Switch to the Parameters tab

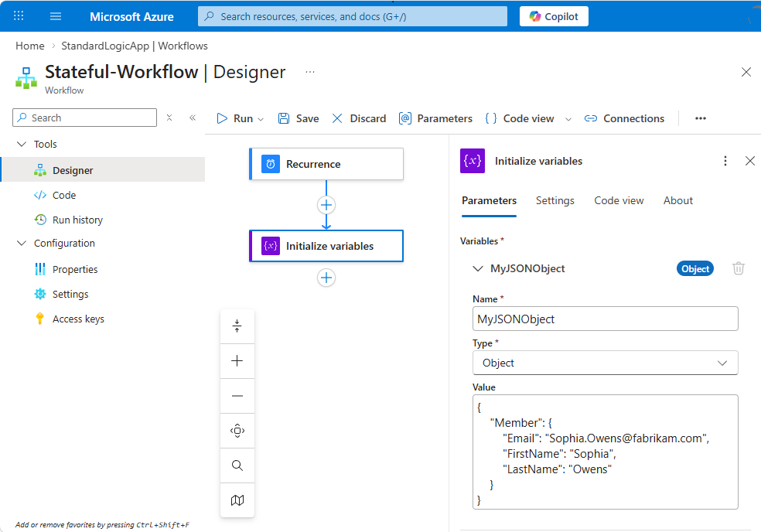489,200
